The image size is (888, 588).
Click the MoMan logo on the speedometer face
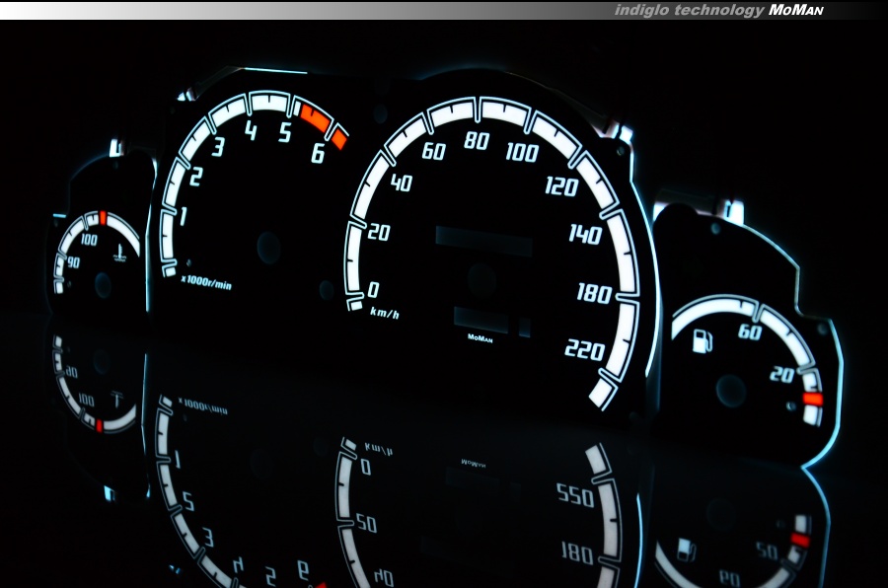point(481,337)
